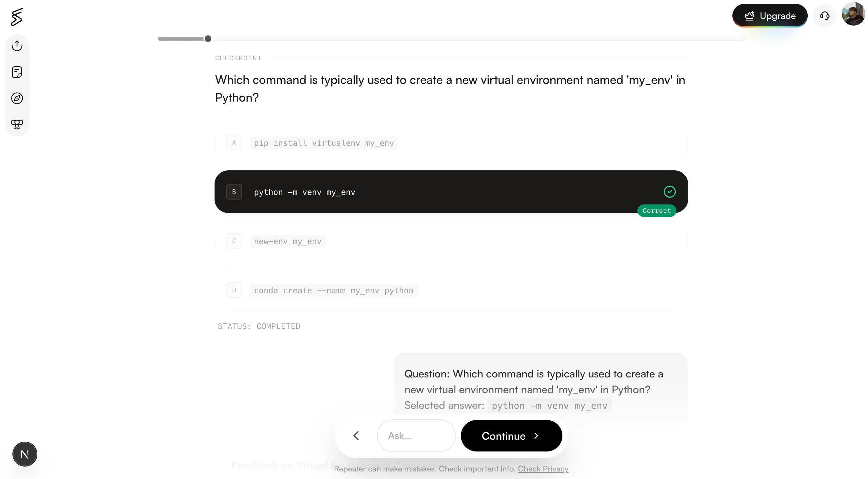Click the dark N logo circle bottom-left
Screen dimensions: 868x479
[24, 454]
